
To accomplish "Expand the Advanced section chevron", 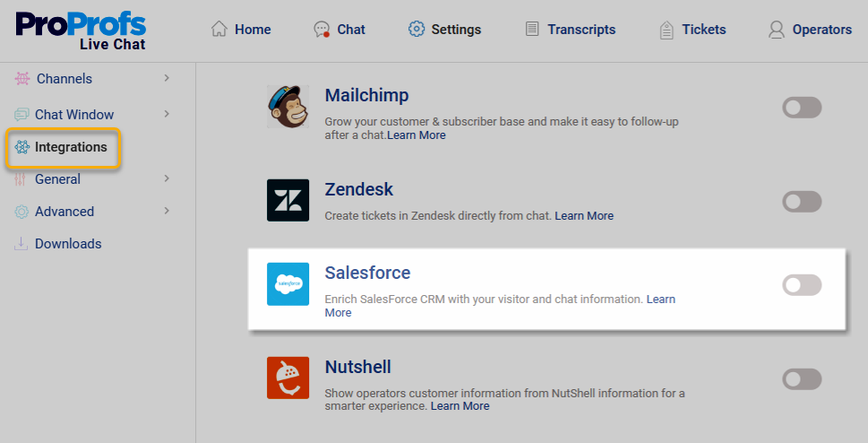I will 168,211.
